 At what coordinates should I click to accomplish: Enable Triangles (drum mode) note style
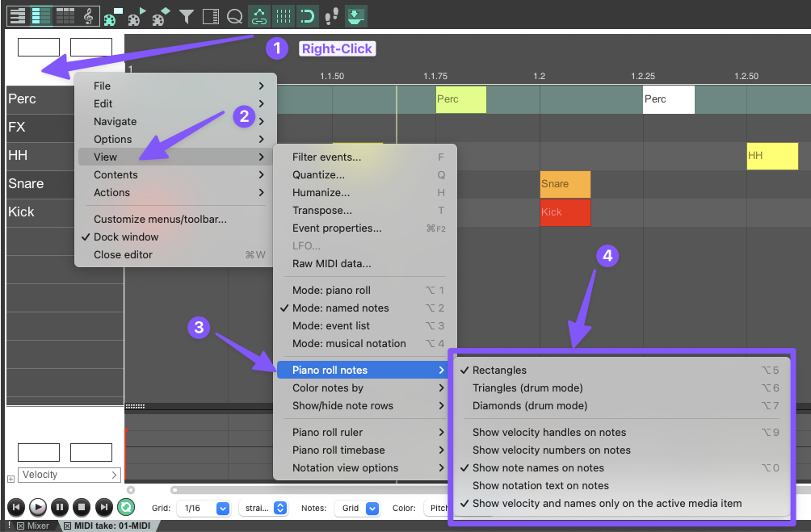tap(527, 388)
